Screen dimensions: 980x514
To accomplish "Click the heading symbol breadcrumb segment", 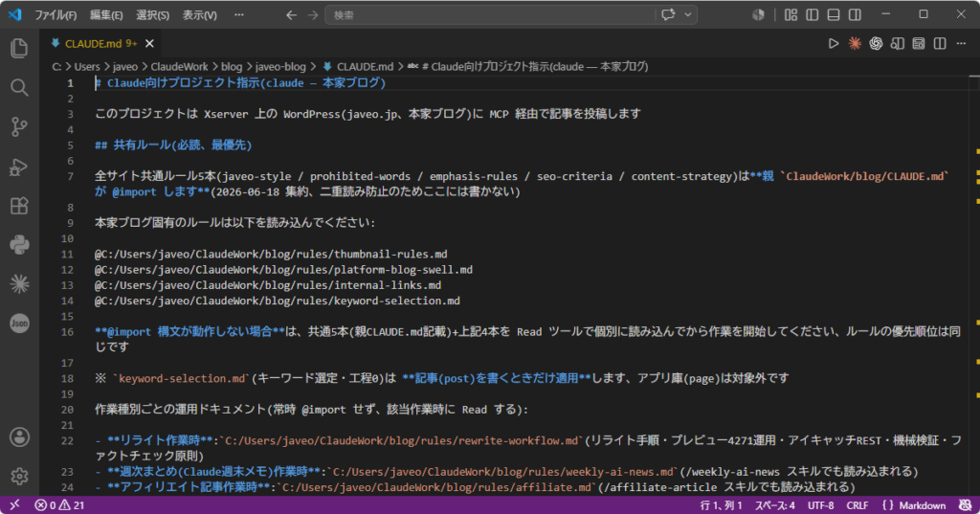I will [x=528, y=66].
